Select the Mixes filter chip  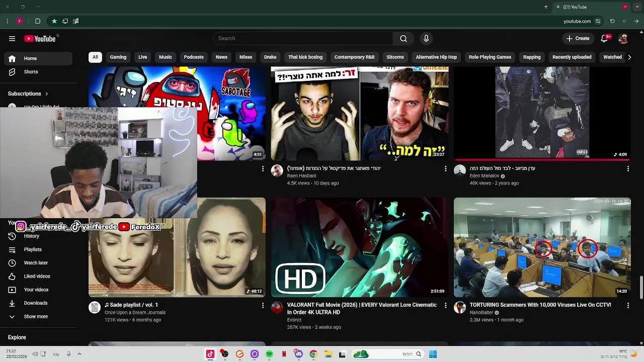coord(246,57)
